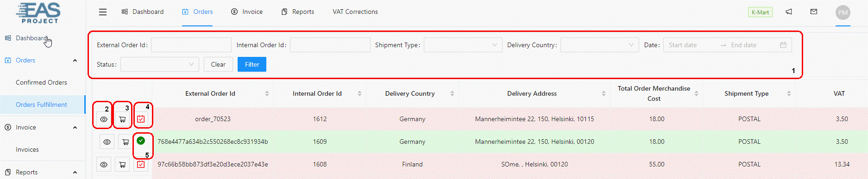Open the hamburger menu icon
The height and width of the screenshot is (179, 868).
pos(103,12)
